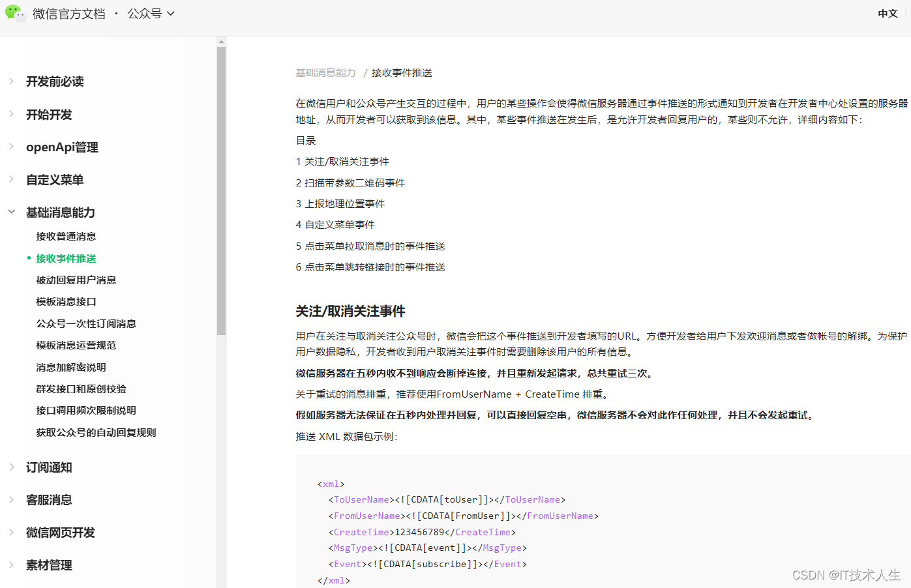Jump to 4 自定义菜单事件
Image resolution: width=911 pixels, height=588 pixels.
[x=335, y=225]
